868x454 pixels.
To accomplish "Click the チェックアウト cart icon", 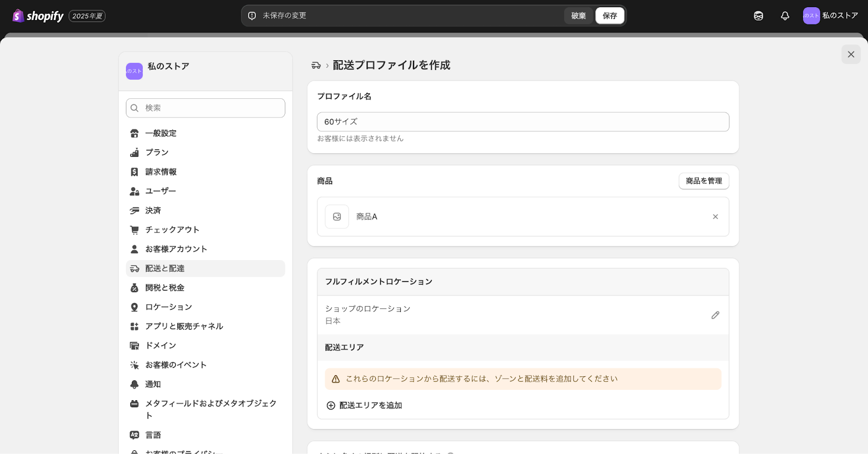I will point(135,230).
